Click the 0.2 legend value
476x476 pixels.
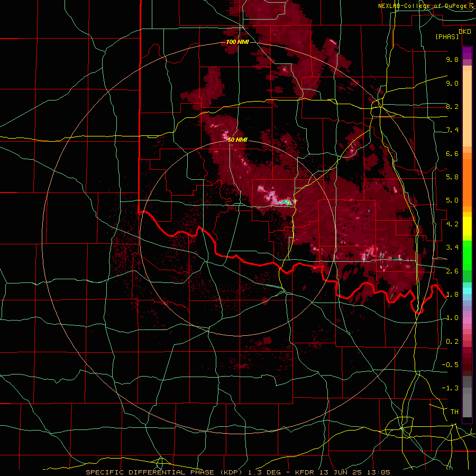click(x=452, y=342)
